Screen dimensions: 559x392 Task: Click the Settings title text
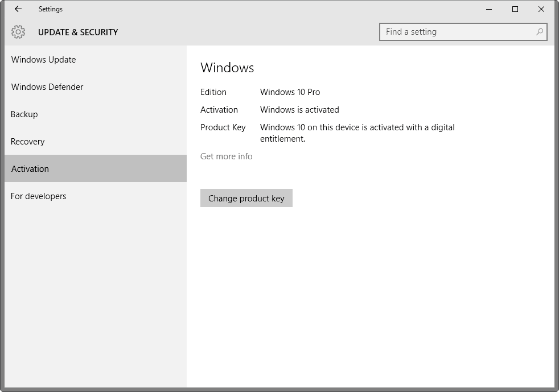51,9
